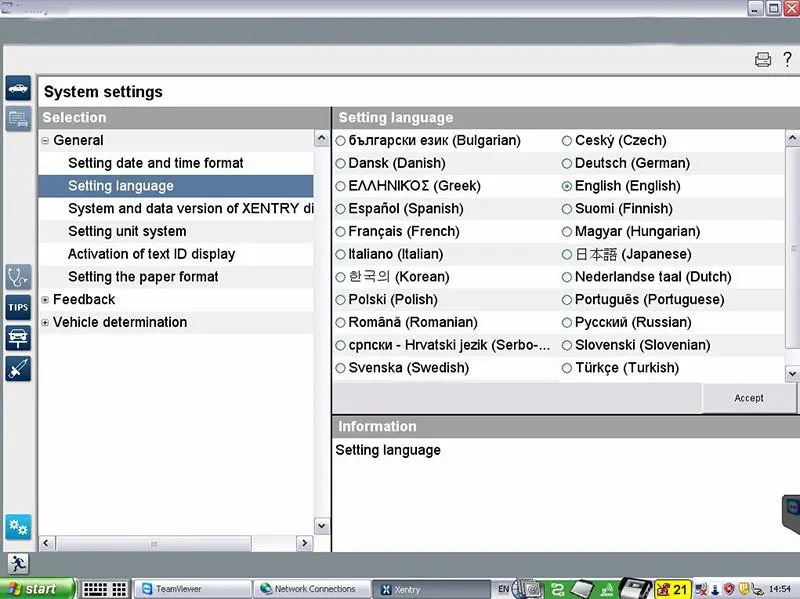Open Setting date and time format
This screenshot has height=599, width=800.
156,163
